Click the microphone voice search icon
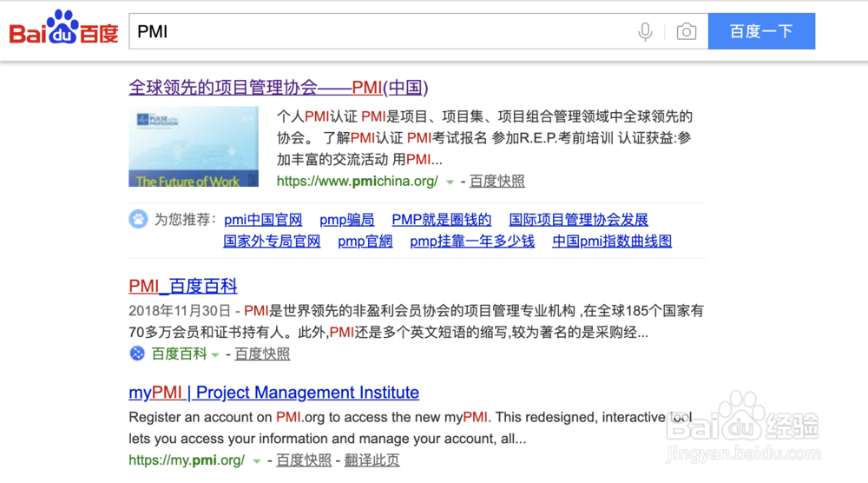 coord(645,31)
